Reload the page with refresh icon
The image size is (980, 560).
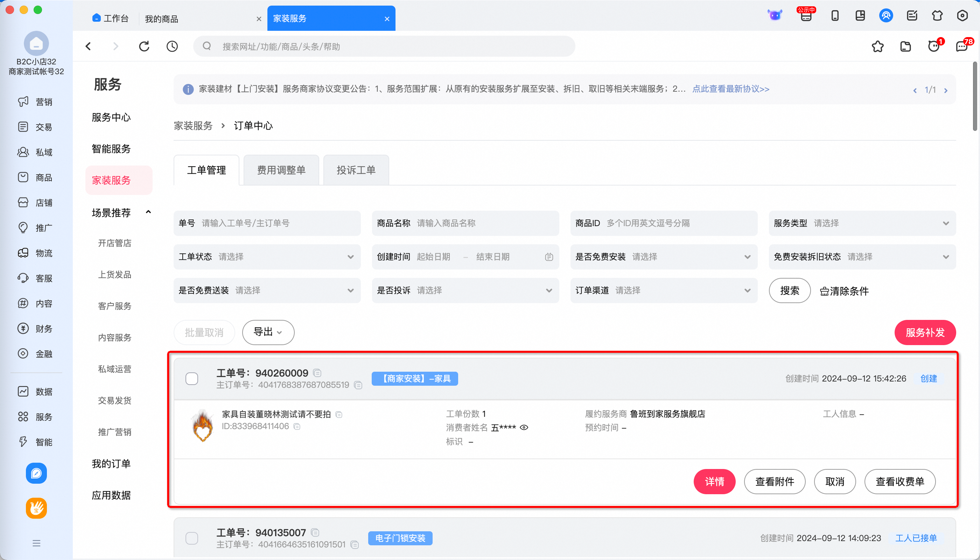pyautogui.click(x=144, y=47)
